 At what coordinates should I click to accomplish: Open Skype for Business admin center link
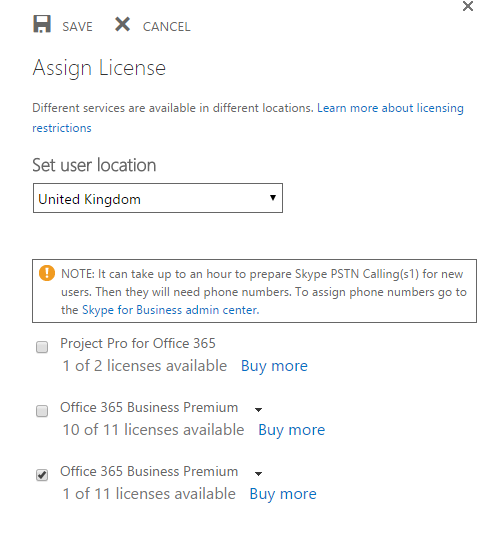click(x=170, y=310)
